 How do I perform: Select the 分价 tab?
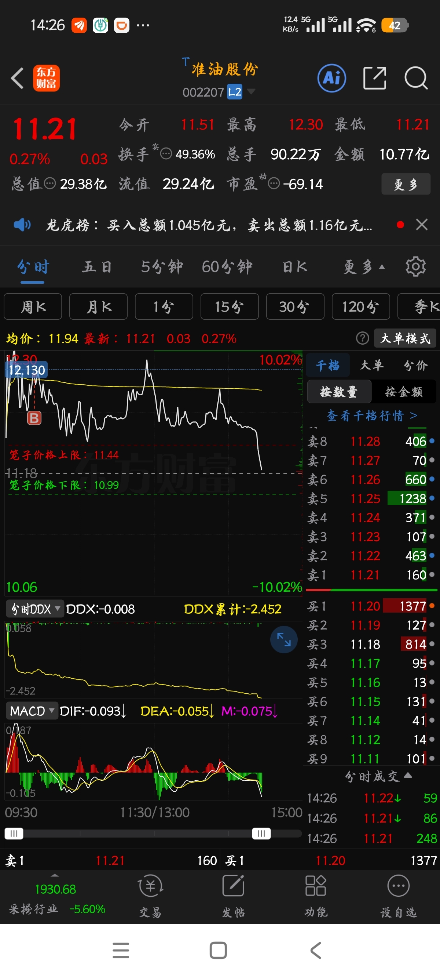pyautogui.click(x=416, y=365)
